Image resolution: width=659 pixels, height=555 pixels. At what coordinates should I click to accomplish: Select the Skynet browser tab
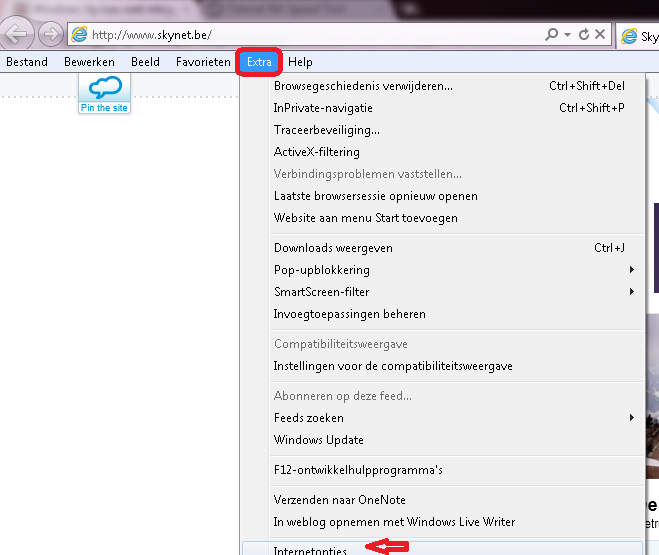638,37
